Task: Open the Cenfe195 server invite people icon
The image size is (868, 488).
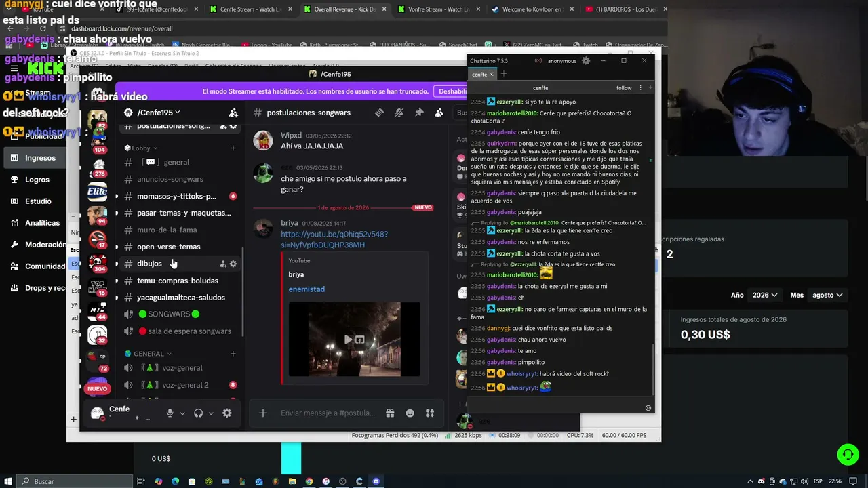Action: 233,113
